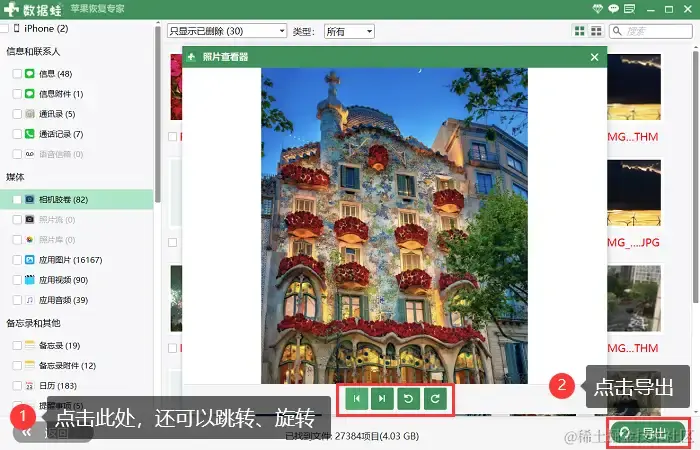Click the 应用音频 music note icon
The height and width of the screenshot is (450, 700).
coord(29,300)
